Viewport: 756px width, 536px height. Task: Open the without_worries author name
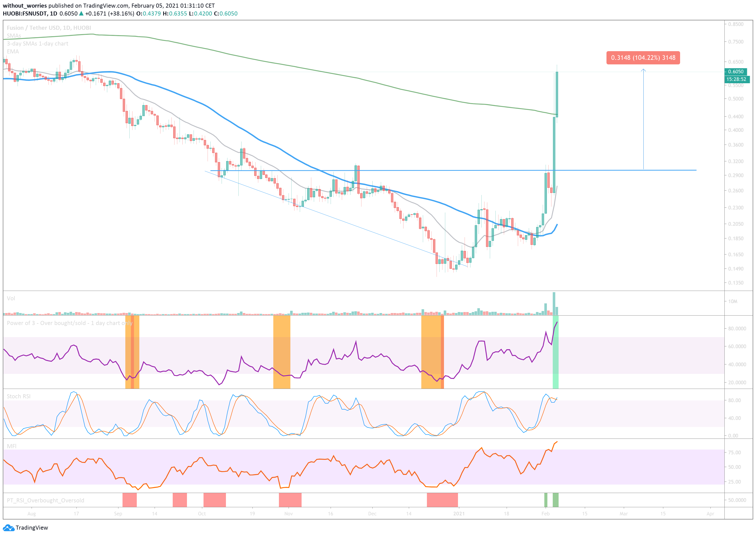click(x=25, y=6)
